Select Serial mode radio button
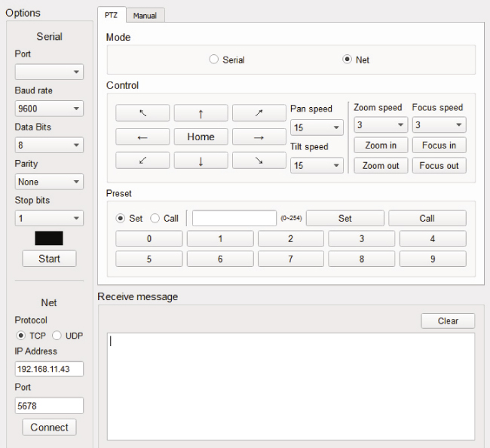Image resolution: width=490 pixels, height=448 pixels. (214, 60)
